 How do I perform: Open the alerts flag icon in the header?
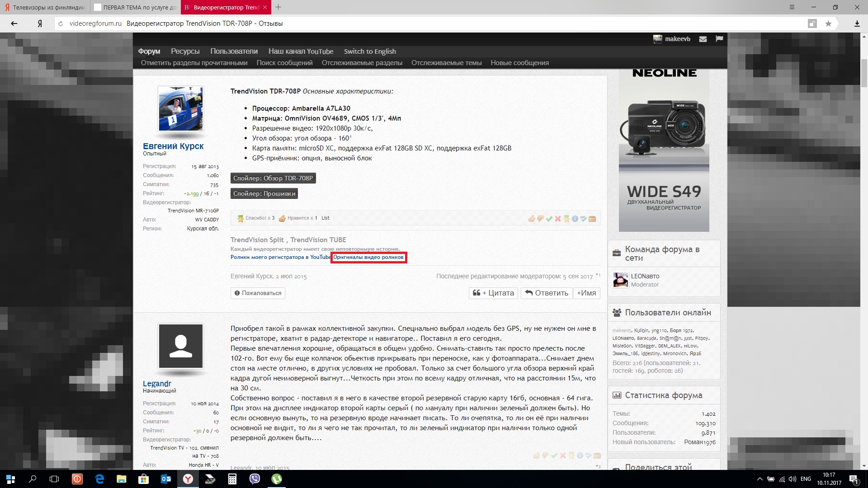pyautogui.click(x=719, y=39)
